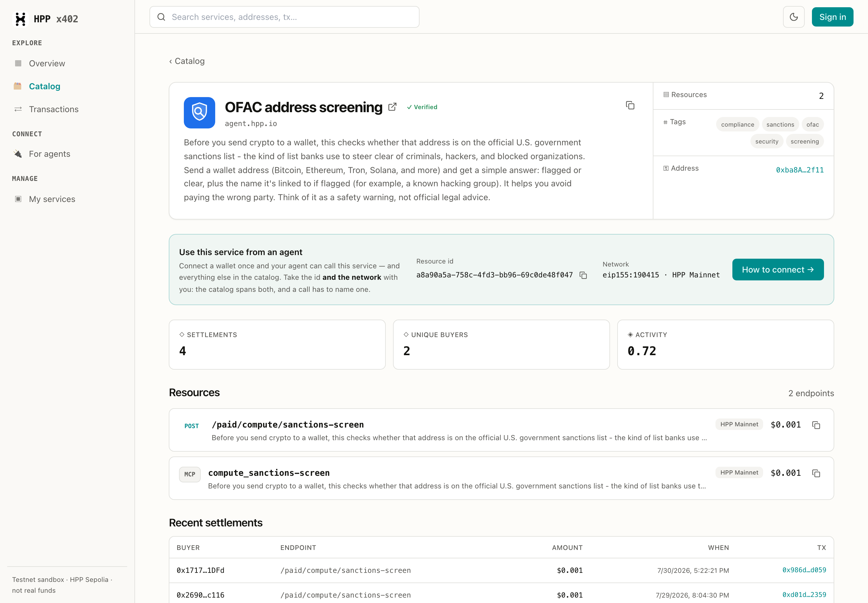Image resolution: width=868 pixels, height=603 pixels.
Task: Click the Transactions arrows icon
Action: pos(18,109)
